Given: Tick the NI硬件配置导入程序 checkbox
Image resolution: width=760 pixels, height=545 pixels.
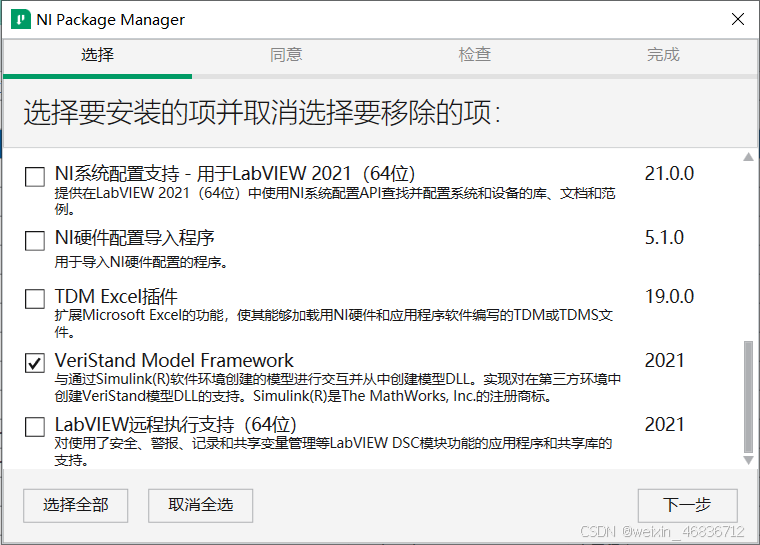Looking at the screenshot, I should tap(35, 240).
